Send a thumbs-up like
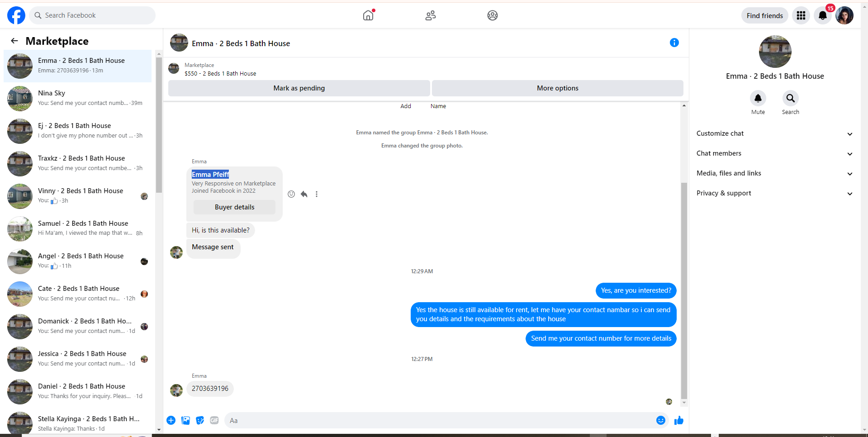 679,420
